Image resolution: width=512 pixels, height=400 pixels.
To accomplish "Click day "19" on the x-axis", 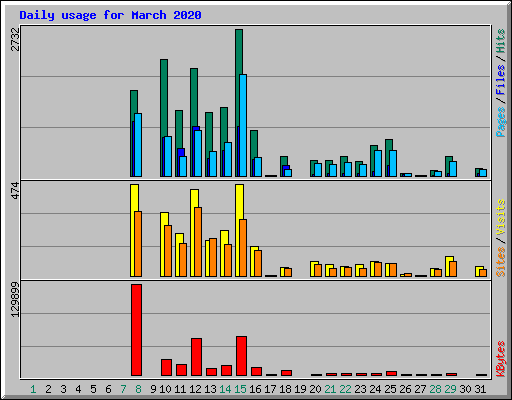I will [x=300, y=389].
